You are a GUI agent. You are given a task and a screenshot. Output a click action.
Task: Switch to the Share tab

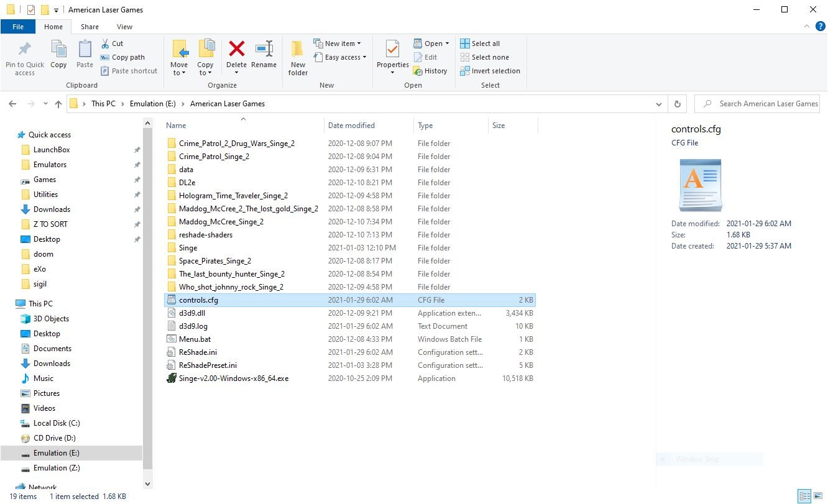90,27
